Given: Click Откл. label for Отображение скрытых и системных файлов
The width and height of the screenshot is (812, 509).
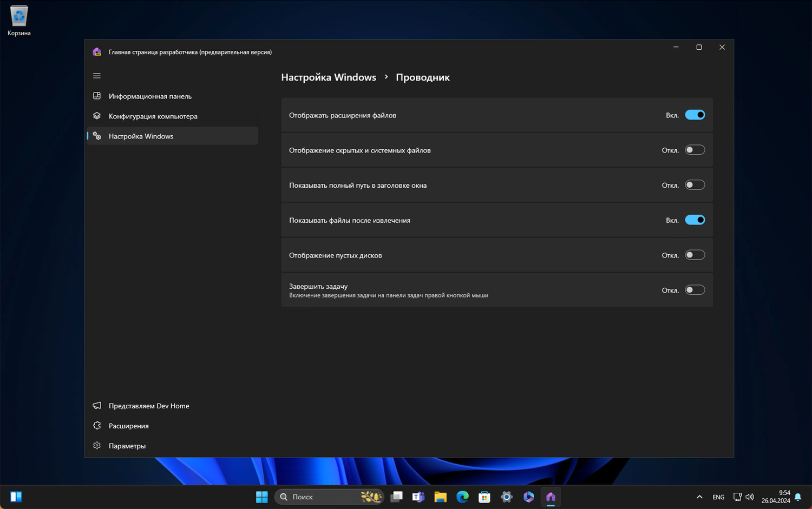Looking at the screenshot, I should 670,150.
